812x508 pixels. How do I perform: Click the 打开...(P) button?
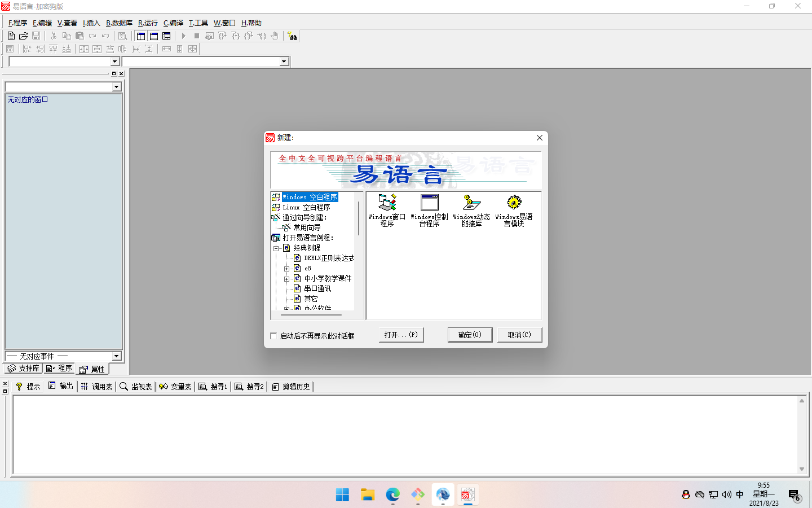click(401, 335)
